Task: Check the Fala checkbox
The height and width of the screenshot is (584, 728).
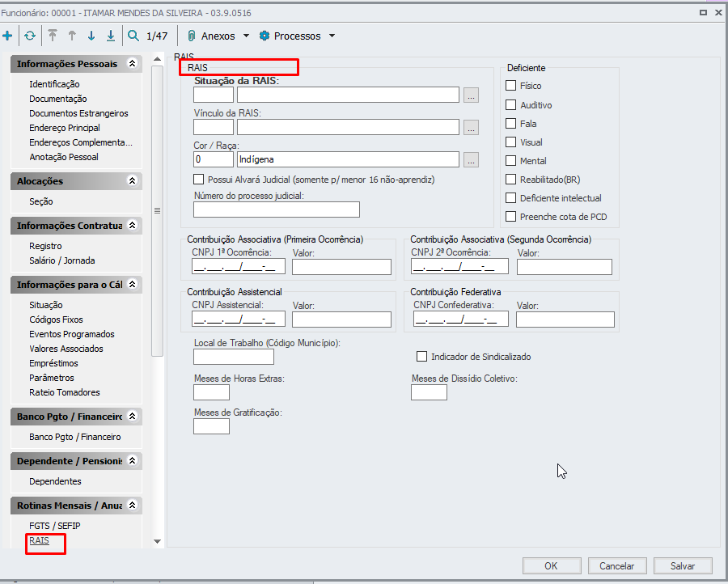Action: 510,124
